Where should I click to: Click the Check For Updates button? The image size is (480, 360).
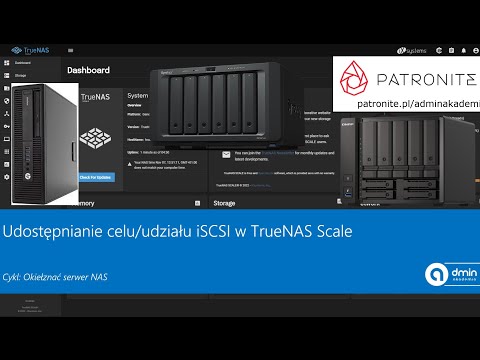pyautogui.click(x=97, y=177)
